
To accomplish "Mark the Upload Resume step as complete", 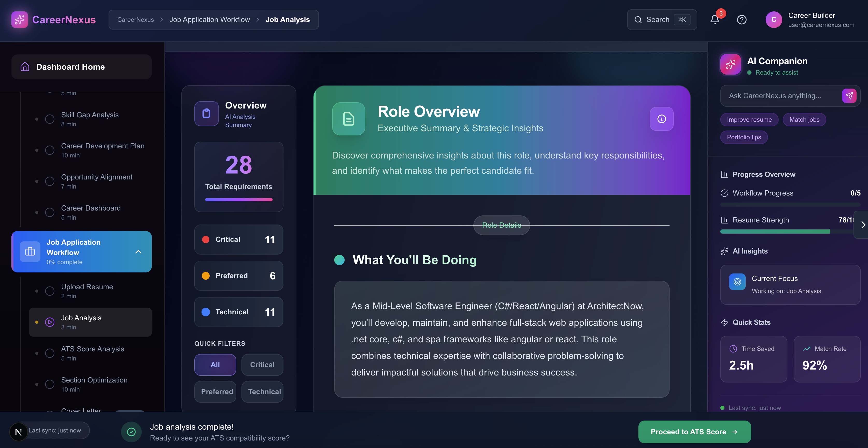I will (x=50, y=291).
